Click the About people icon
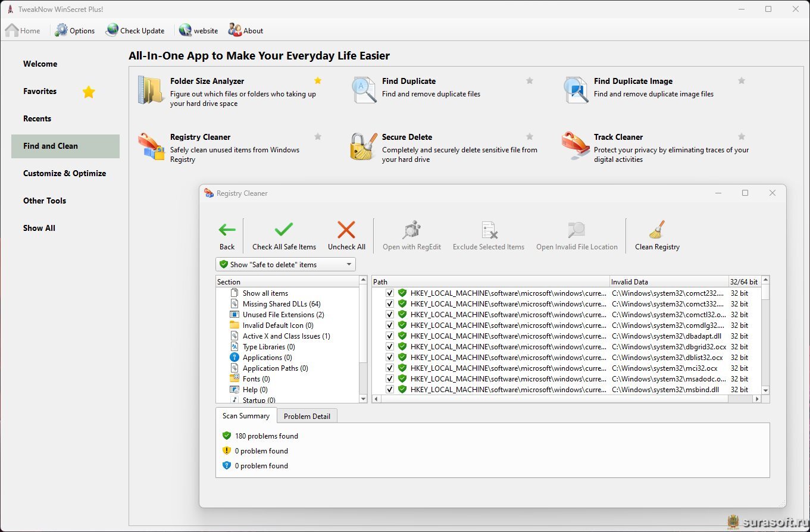810x532 pixels. (x=235, y=30)
